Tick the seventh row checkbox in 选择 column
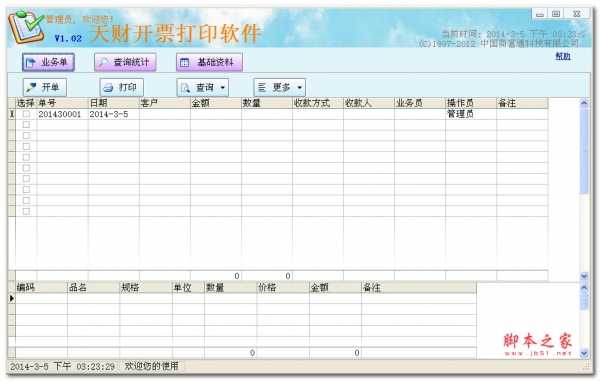600x381 pixels. pos(26,178)
